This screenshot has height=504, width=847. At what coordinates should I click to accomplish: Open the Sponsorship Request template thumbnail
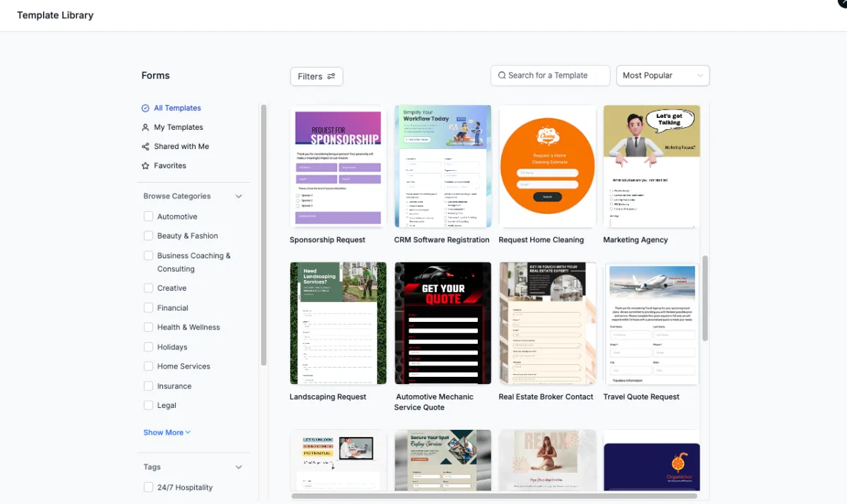[x=338, y=167]
